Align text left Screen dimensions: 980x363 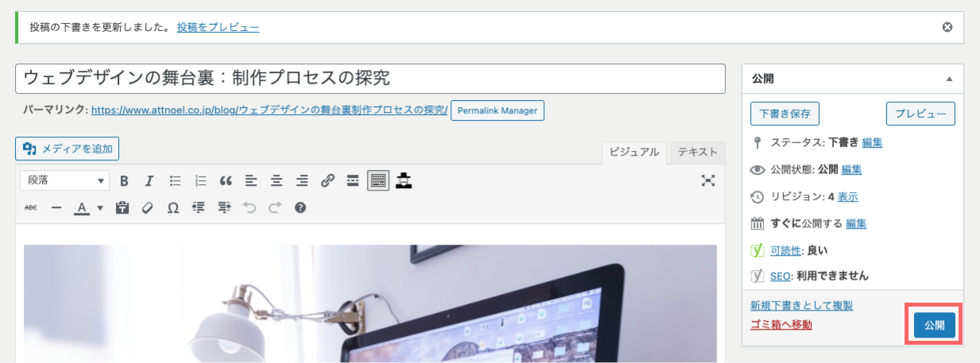251,181
